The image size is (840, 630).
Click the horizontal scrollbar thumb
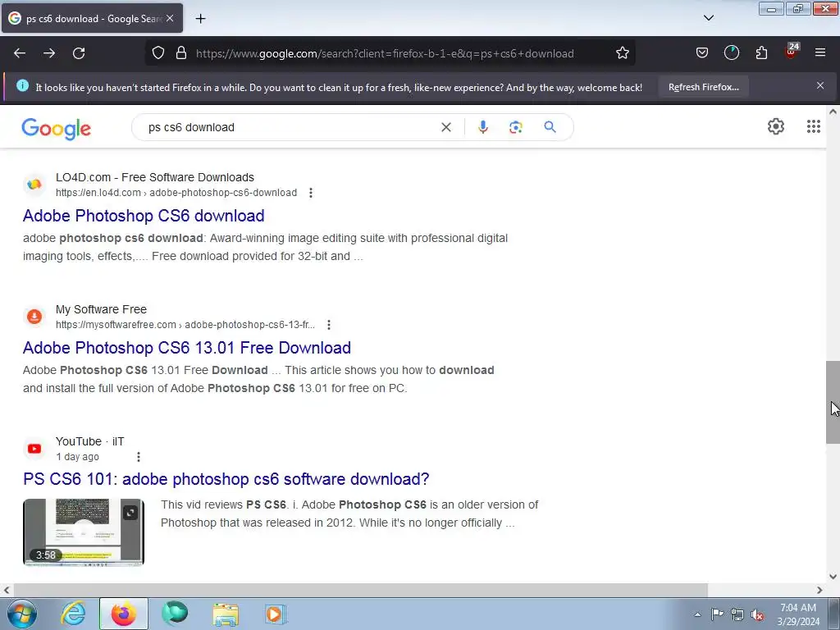(360, 590)
